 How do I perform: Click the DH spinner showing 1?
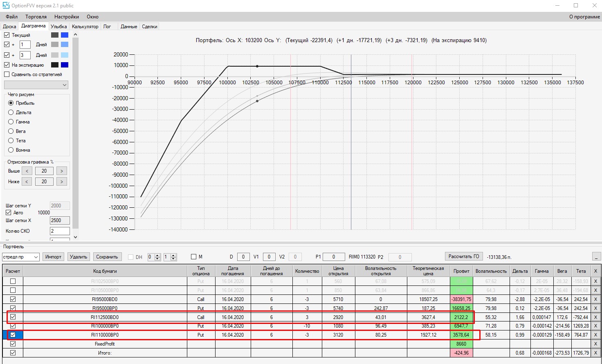[170, 257]
